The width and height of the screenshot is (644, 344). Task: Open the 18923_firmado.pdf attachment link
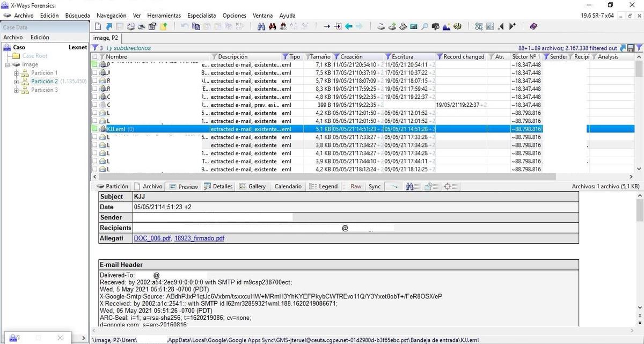199,238
